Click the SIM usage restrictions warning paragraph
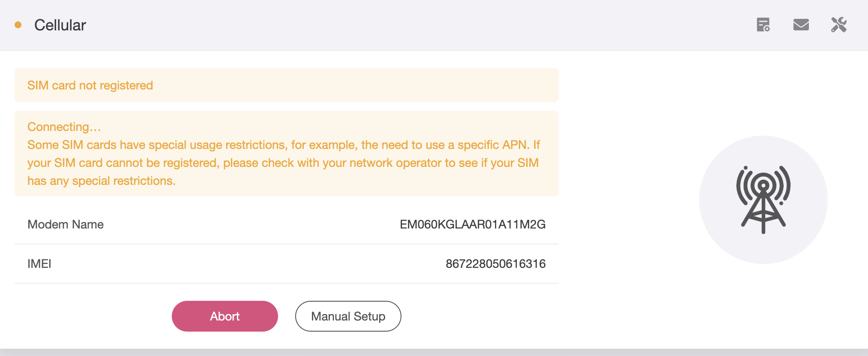Viewport: 868px width, 356px height. [x=283, y=163]
